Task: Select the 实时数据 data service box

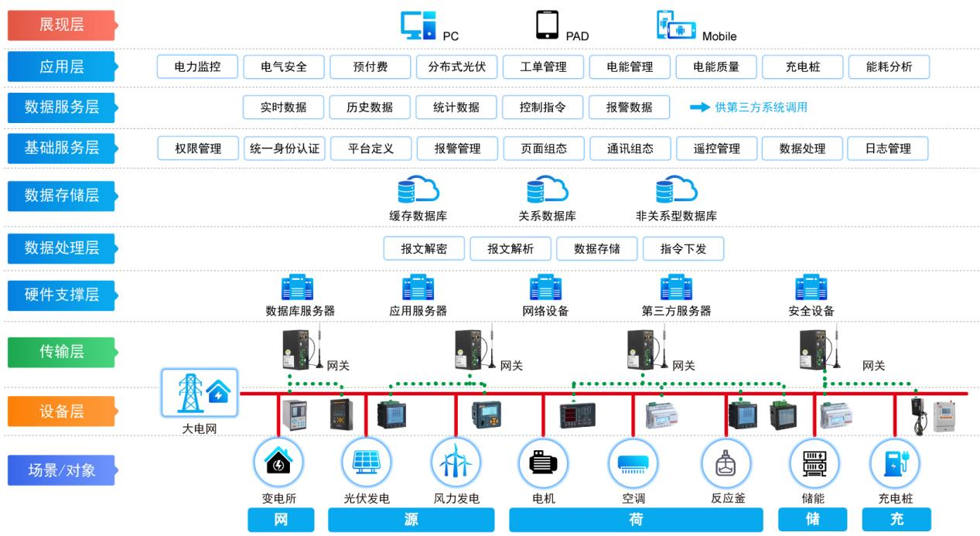Action: 282,108
